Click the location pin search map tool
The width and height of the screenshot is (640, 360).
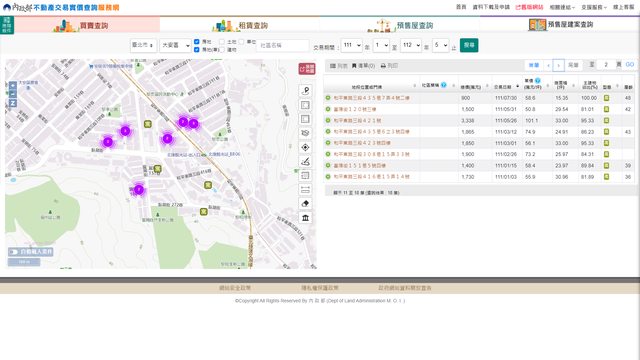click(305, 91)
